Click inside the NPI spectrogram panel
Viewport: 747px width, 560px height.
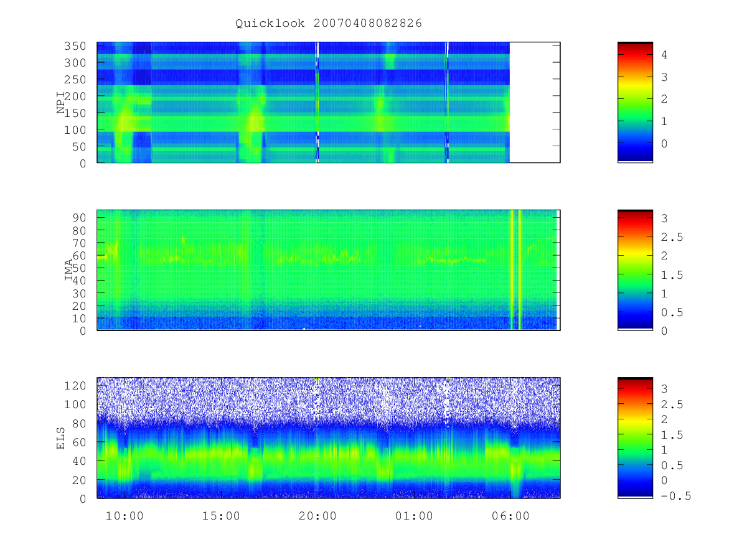tap(328, 103)
